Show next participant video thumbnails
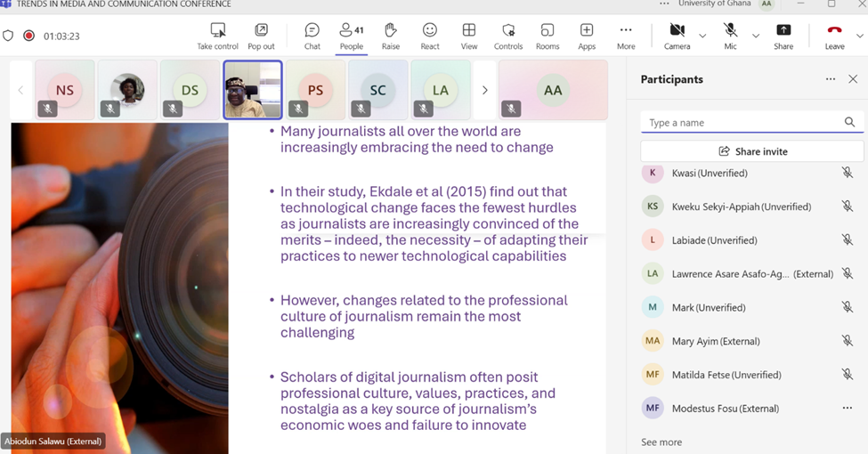 (x=485, y=90)
